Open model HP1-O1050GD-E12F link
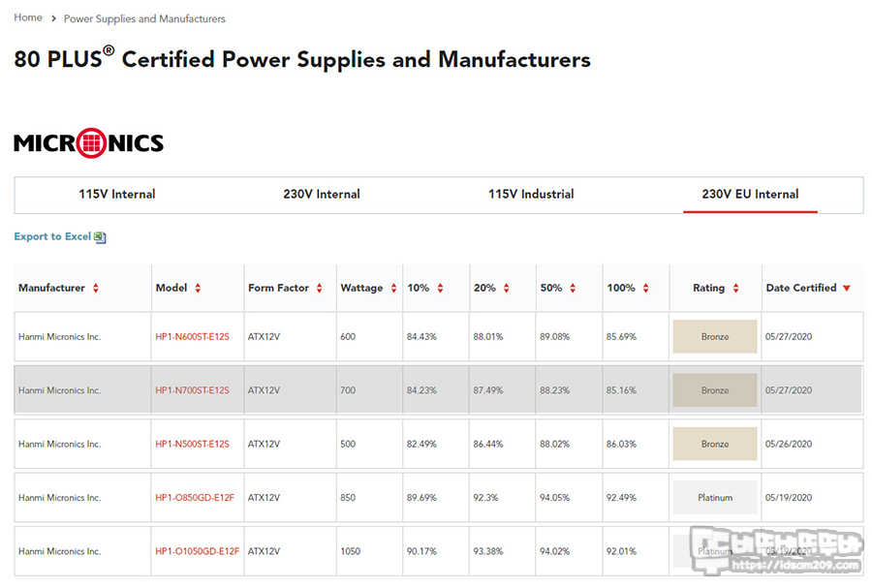The image size is (872, 588). tap(198, 551)
